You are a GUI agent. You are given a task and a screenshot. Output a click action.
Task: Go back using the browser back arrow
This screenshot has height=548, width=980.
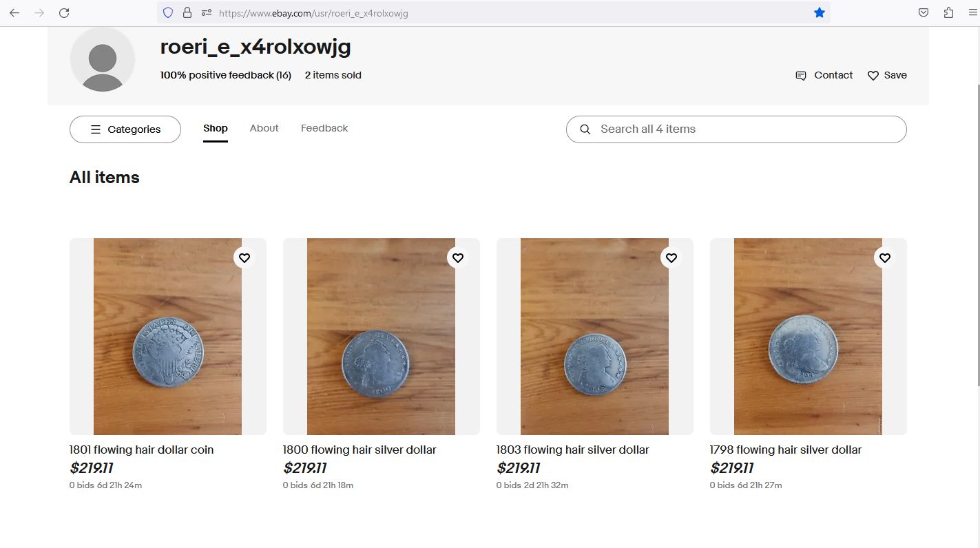14,12
